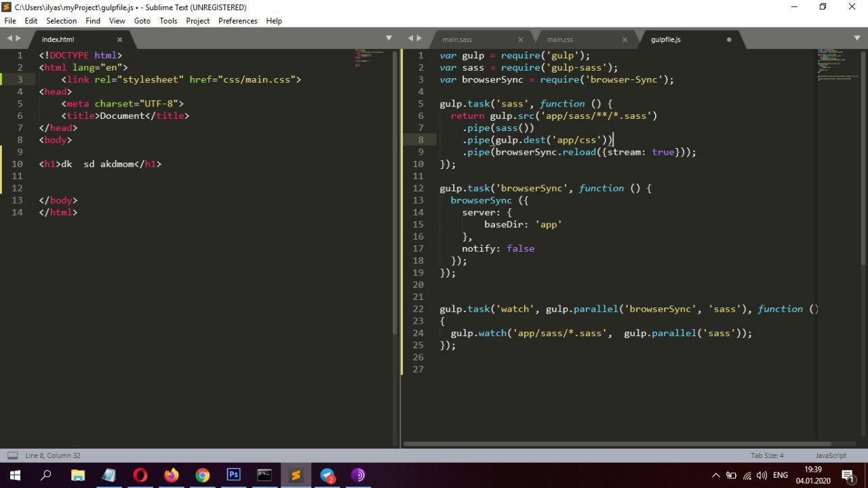Screen dimensions: 868x488
Task: Change syntax via JavaScript status label
Action: (830, 455)
